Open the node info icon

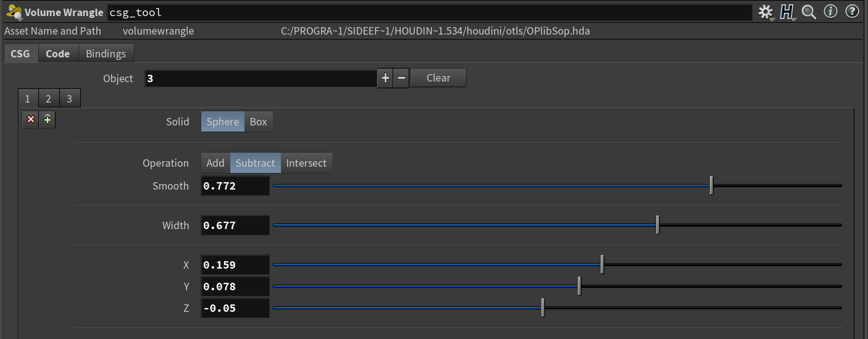pos(831,12)
